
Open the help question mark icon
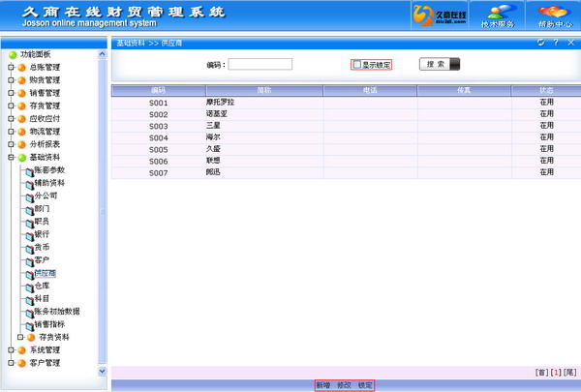(x=556, y=43)
